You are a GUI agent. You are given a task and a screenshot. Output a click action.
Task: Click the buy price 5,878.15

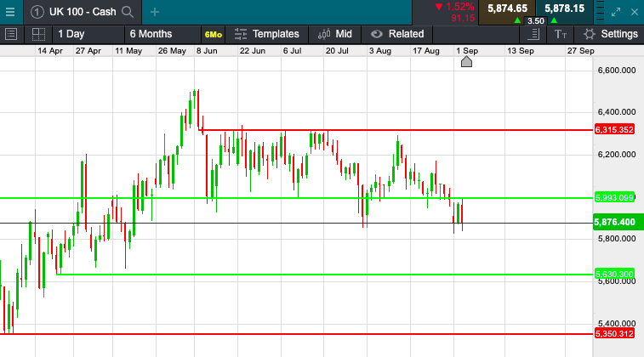(564, 8)
